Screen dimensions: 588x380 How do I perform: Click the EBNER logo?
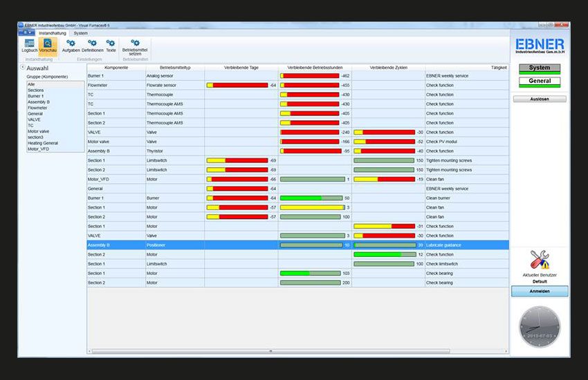click(x=540, y=46)
